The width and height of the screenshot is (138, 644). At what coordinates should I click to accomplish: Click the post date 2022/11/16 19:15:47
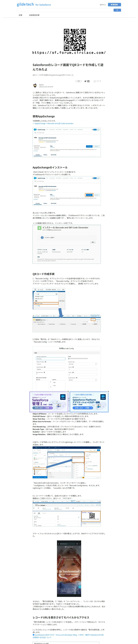(x=46, y=87)
